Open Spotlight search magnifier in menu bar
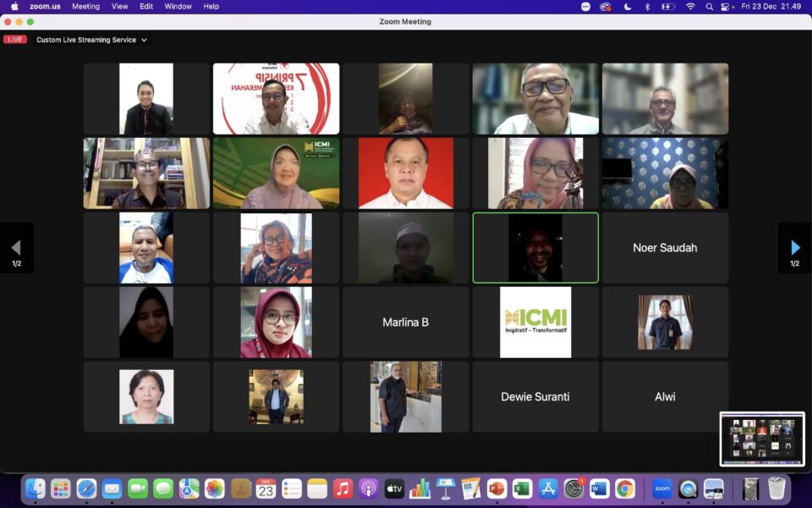The image size is (812, 508). point(710,7)
